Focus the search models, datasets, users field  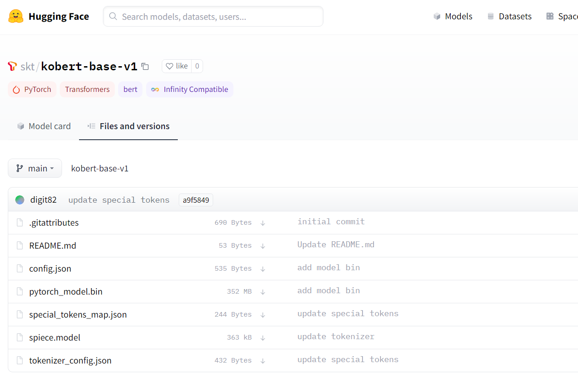click(x=213, y=17)
